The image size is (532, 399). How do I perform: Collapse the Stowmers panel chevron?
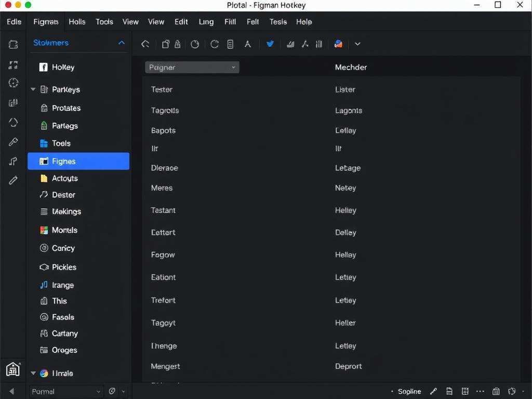(x=122, y=43)
